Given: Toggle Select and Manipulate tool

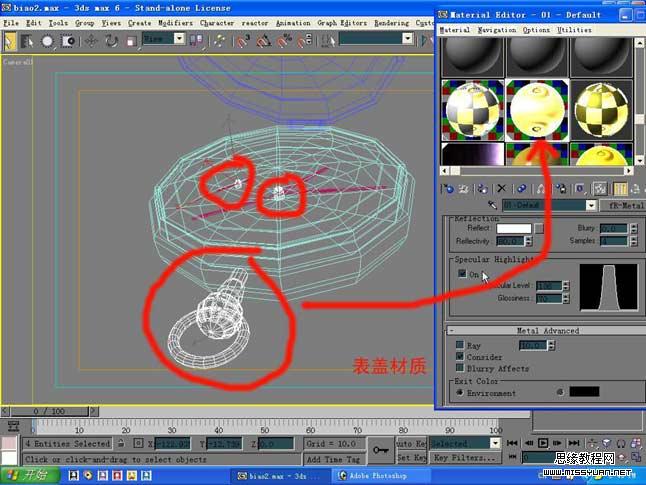Looking at the screenshot, I should (x=219, y=41).
